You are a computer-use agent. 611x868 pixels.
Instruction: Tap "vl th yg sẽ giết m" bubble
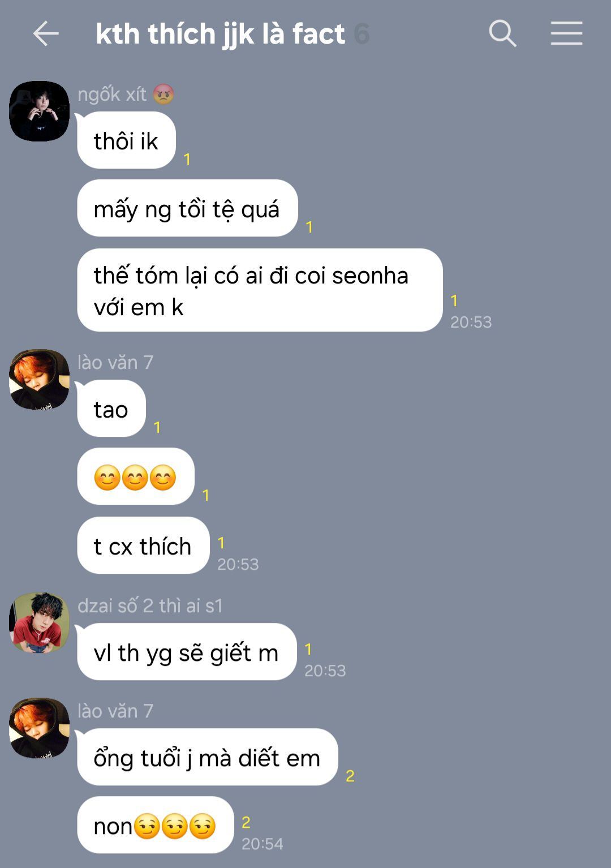click(187, 652)
